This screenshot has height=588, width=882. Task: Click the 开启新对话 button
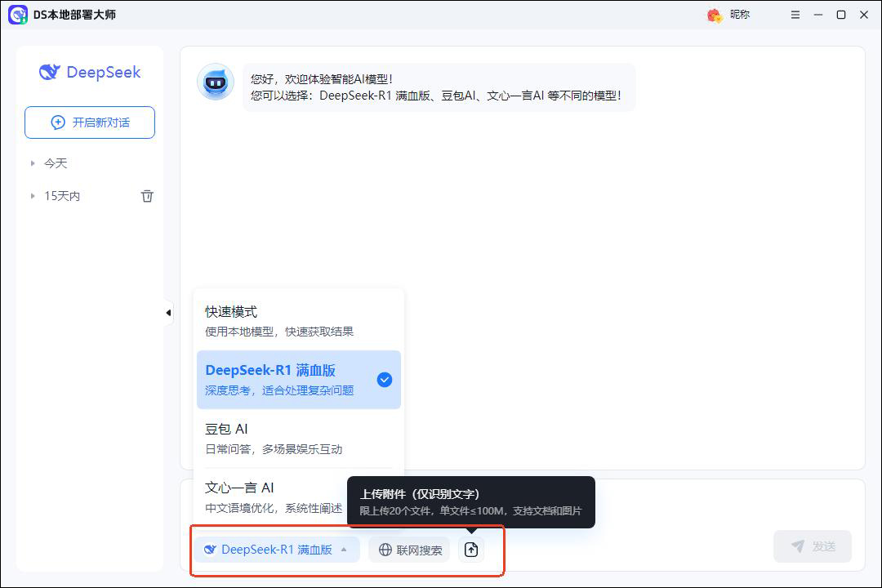pyautogui.click(x=89, y=122)
